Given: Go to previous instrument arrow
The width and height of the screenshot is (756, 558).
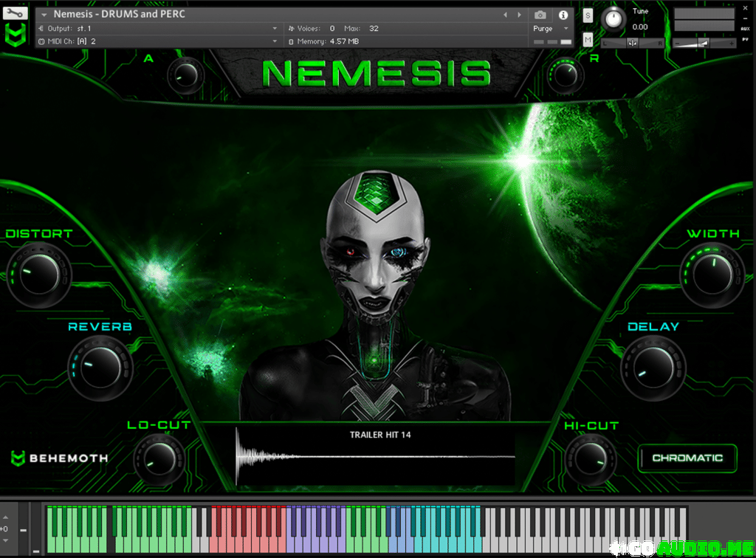Looking at the screenshot, I should [505, 15].
